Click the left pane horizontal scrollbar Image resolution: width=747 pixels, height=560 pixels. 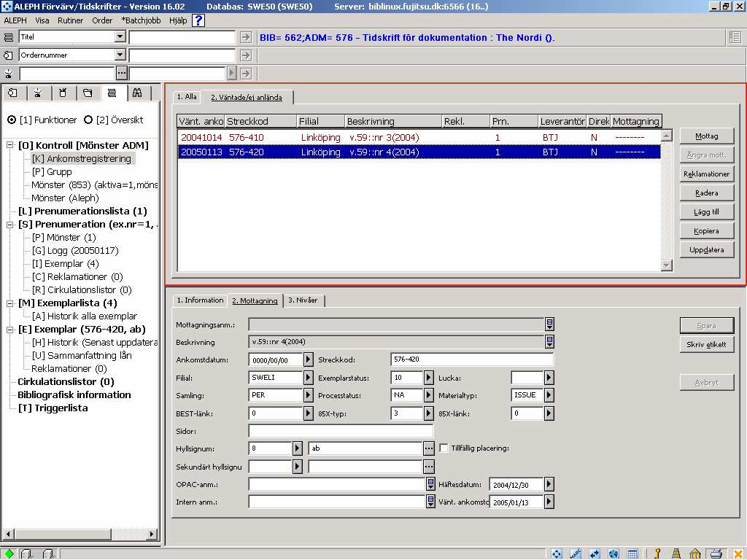coord(80,534)
